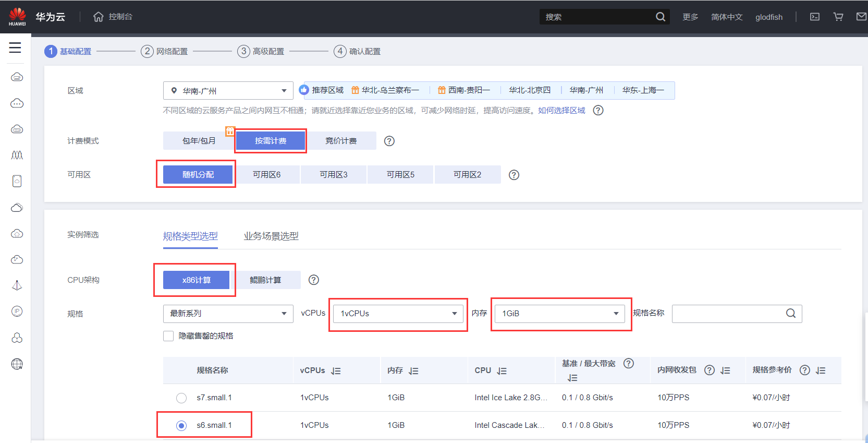This screenshot has height=443, width=868.
Task: Click help icon next to 鲲鹏计算
Action: (x=314, y=280)
